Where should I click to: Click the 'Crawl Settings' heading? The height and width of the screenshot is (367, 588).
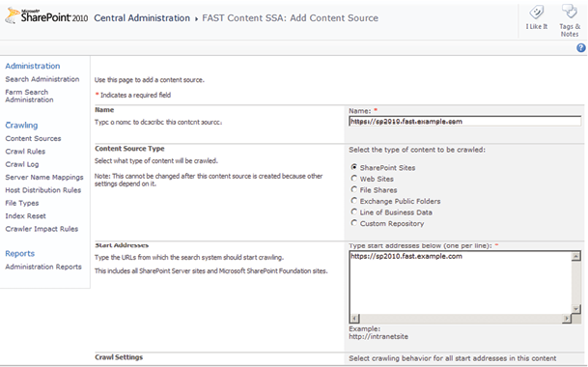click(x=119, y=357)
